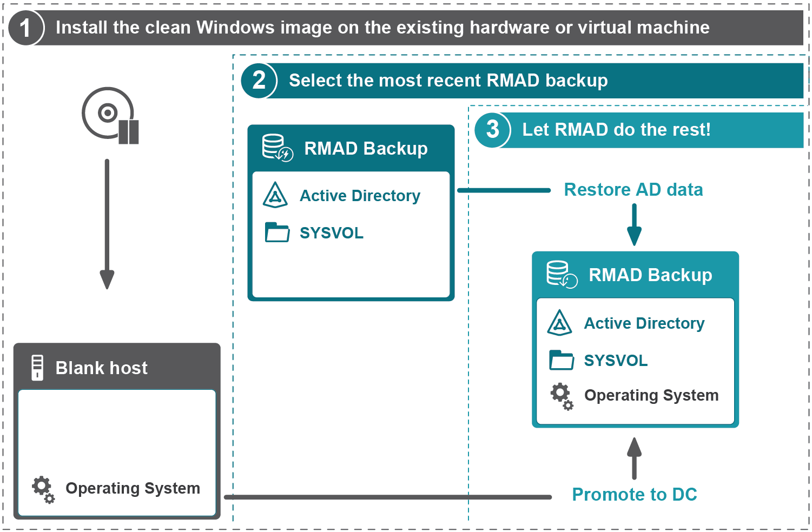The image size is (812, 532).
Task: Click the number 1 step circle
Action: click(x=25, y=28)
